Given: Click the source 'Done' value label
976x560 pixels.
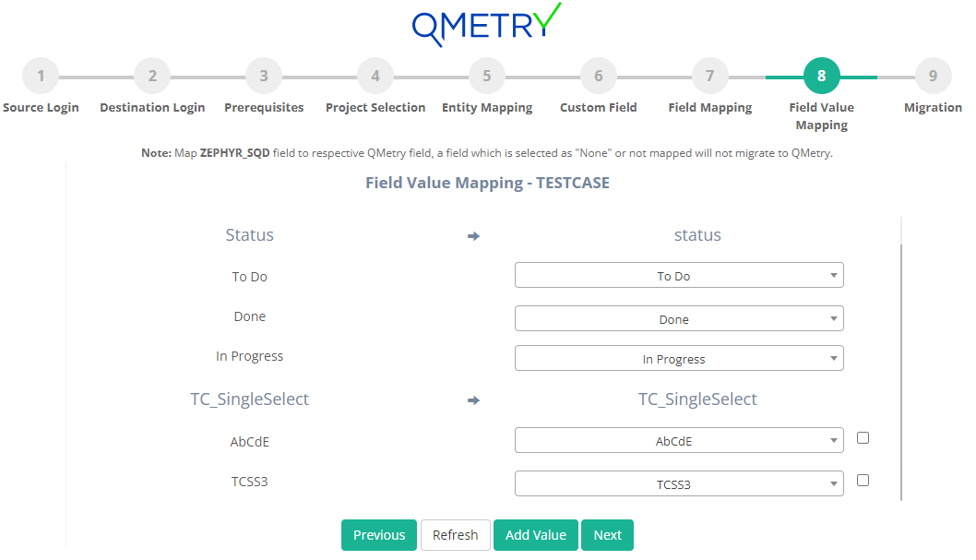Looking at the screenshot, I should [x=250, y=316].
